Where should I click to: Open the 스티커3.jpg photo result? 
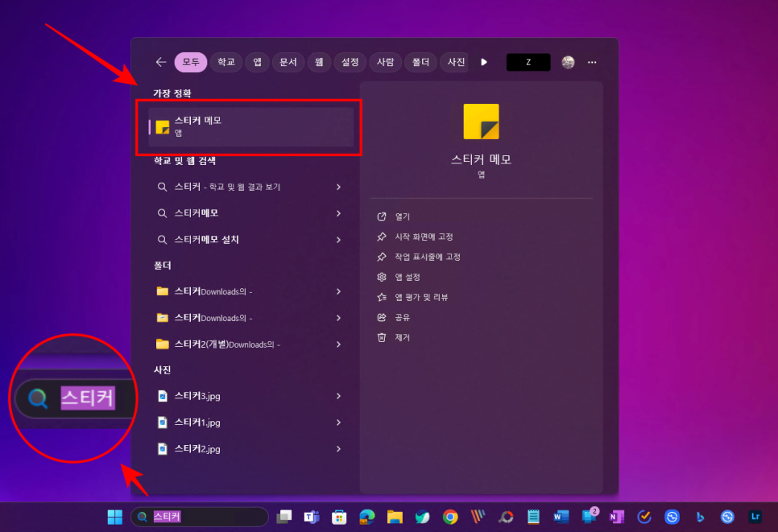pyautogui.click(x=250, y=396)
